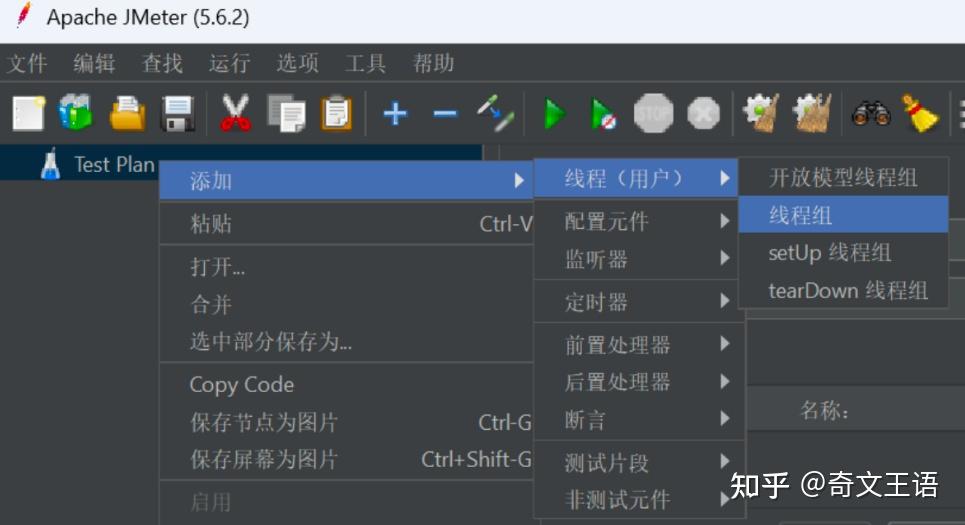The height and width of the screenshot is (525, 965).
Task: Expand 定时器 submenu
Action: (x=639, y=302)
